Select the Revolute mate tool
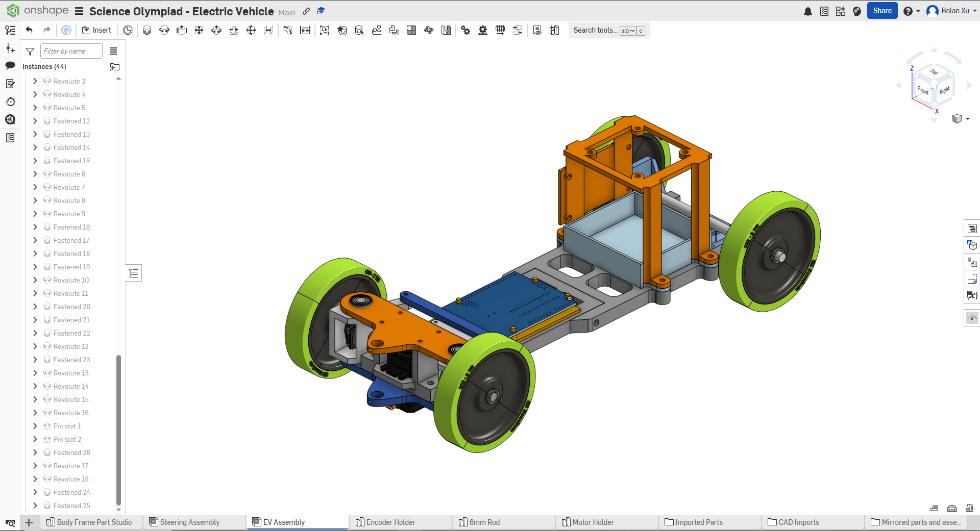Image resolution: width=980 pixels, height=531 pixels. 164,31
